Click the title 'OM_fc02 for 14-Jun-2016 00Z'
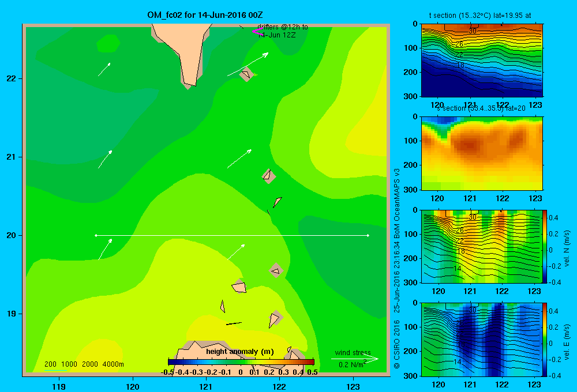Image resolution: width=577 pixels, height=392 pixels. [205, 15]
